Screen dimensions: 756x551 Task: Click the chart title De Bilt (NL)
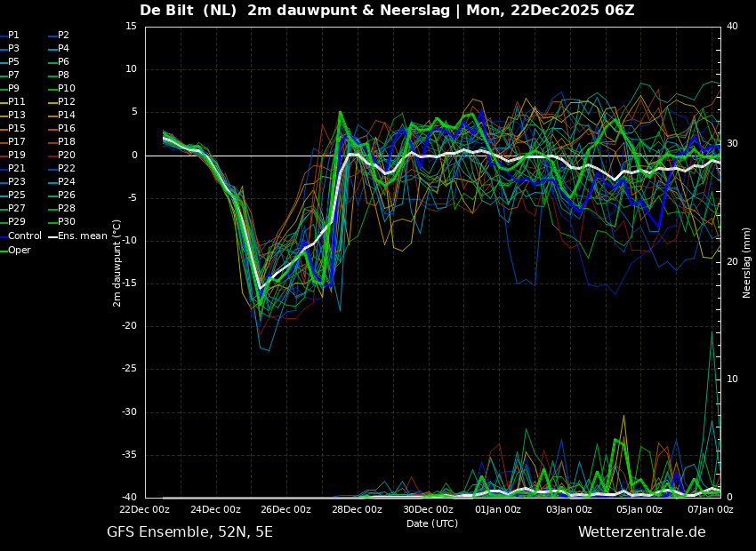(x=189, y=11)
